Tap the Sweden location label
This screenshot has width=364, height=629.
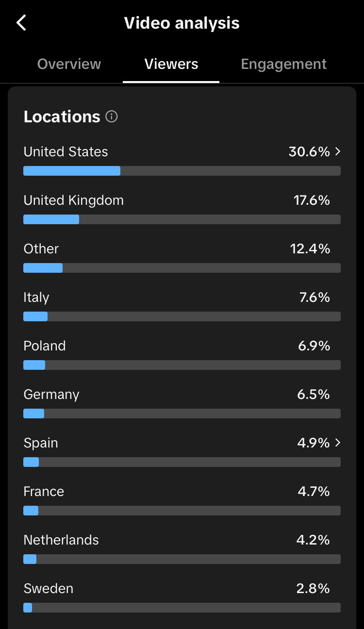[x=49, y=588]
